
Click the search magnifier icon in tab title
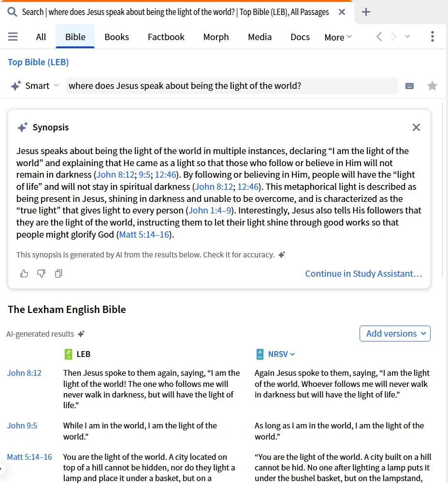tap(13, 13)
